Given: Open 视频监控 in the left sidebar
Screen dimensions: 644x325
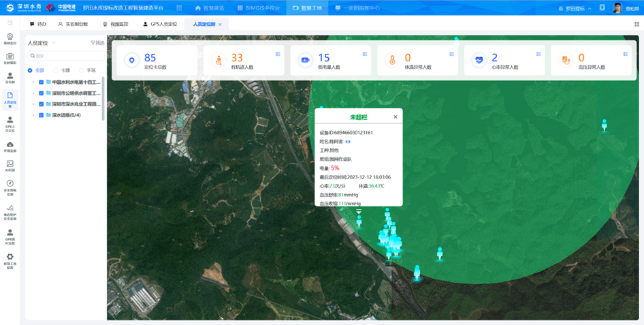Looking at the screenshot, I should (10, 39).
